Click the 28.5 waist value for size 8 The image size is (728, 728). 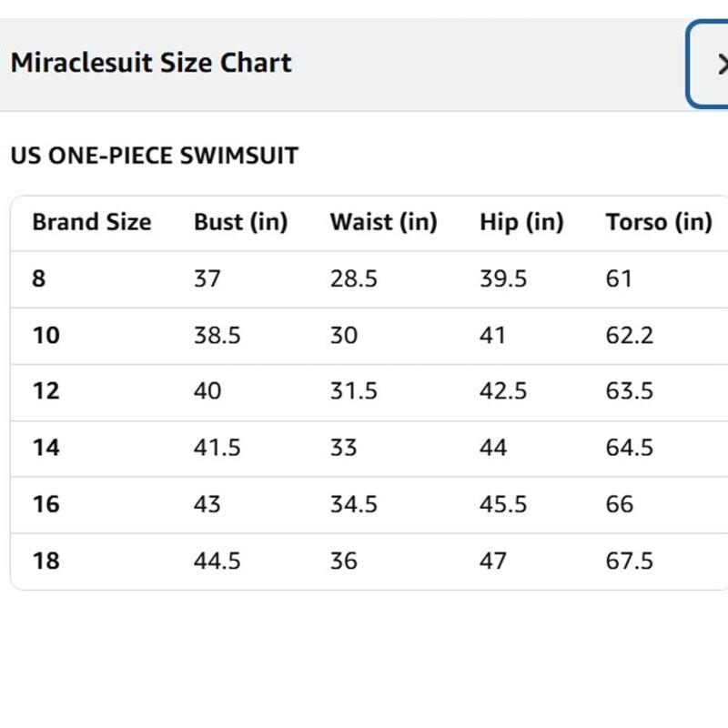353,278
